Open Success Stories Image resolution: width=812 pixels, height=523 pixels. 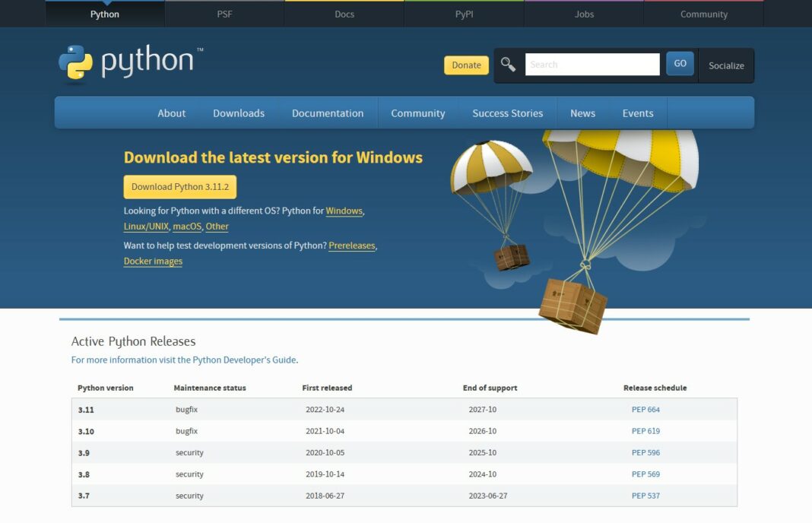tap(507, 113)
